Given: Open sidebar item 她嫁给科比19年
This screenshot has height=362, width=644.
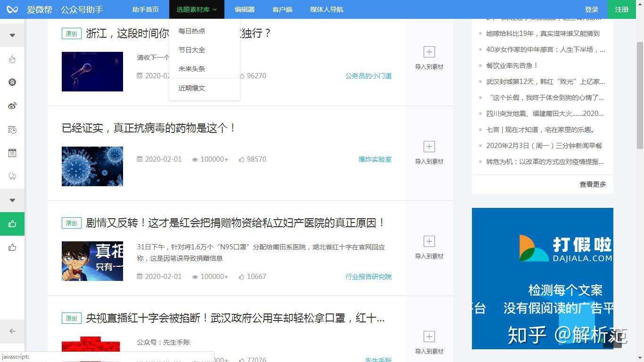Looking at the screenshot, I should click(x=543, y=33).
